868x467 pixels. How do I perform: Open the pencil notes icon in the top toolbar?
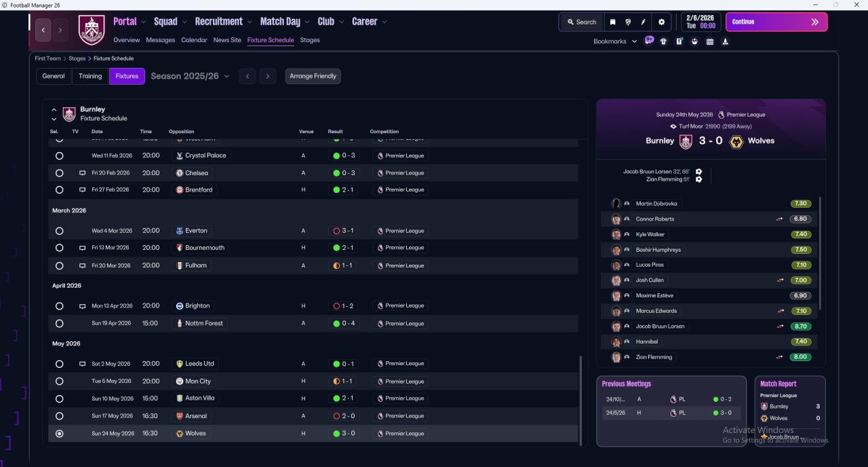644,22
